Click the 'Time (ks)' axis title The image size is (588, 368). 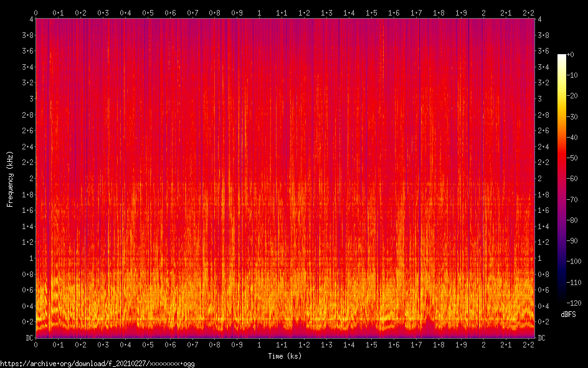(x=285, y=356)
